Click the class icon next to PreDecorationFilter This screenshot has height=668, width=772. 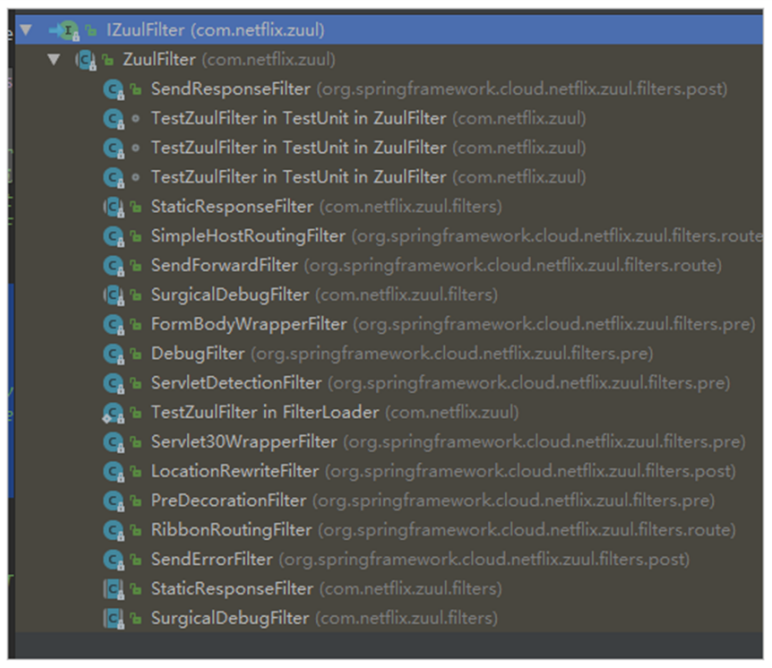pos(114,501)
